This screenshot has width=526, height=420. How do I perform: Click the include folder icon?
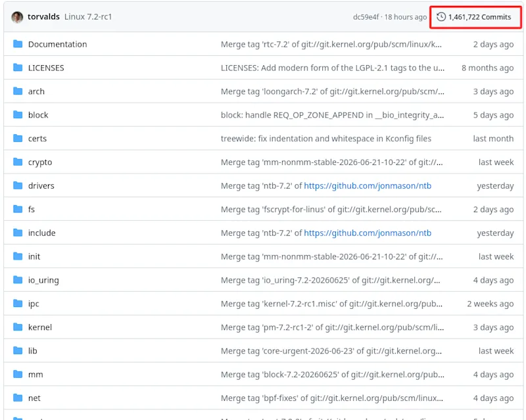tap(18, 233)
